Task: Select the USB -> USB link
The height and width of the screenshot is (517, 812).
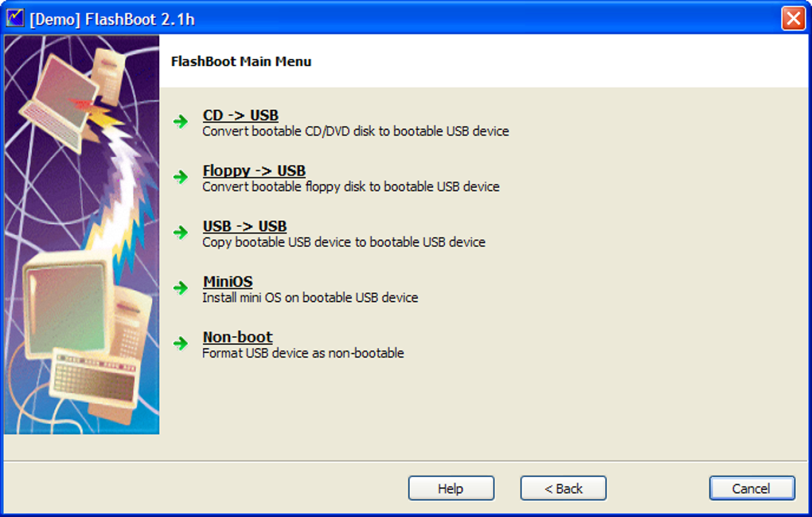Action: pos(245,226)
